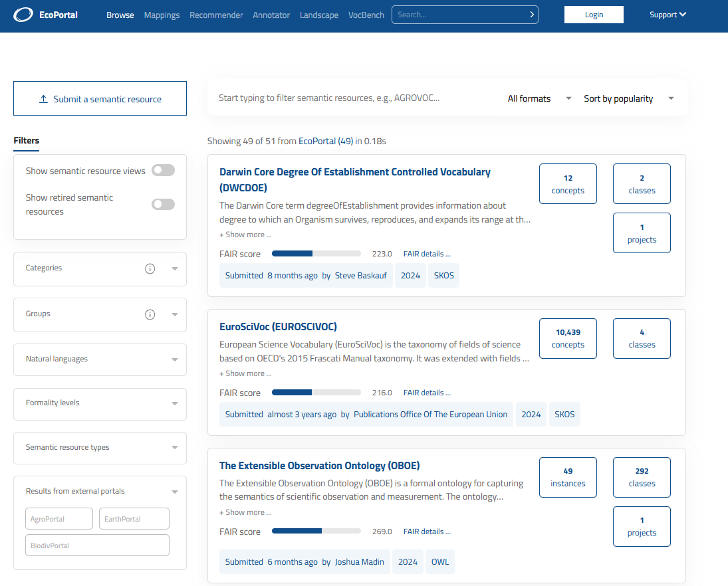The image size is (728, 586).
Task: Switch to the Mappings section
Action: click(162, 14)
